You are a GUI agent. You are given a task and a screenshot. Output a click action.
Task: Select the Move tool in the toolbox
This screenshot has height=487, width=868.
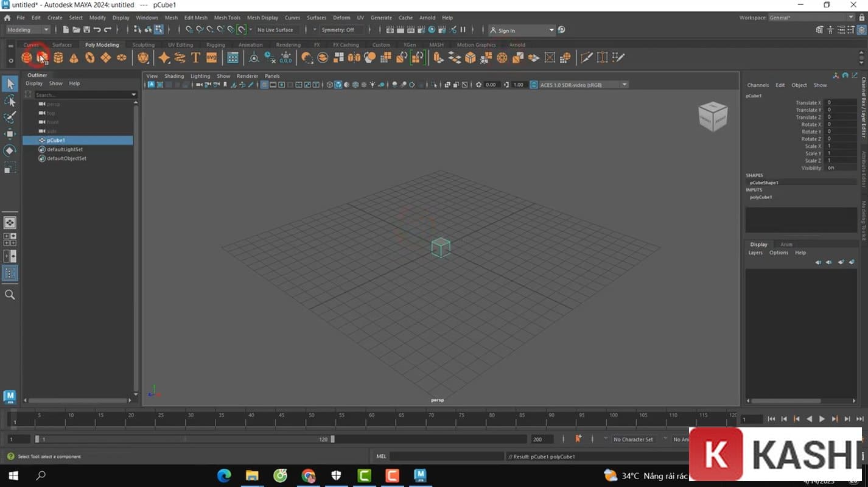[x=10, y=134]
